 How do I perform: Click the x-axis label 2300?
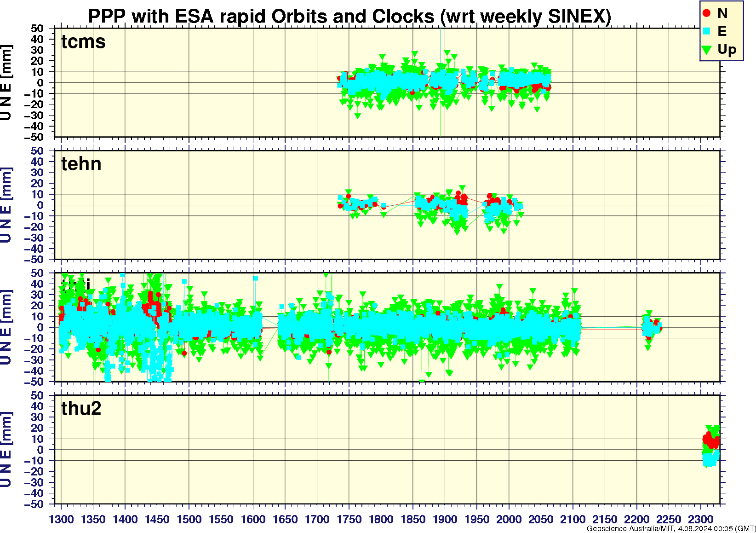[701, 519]
